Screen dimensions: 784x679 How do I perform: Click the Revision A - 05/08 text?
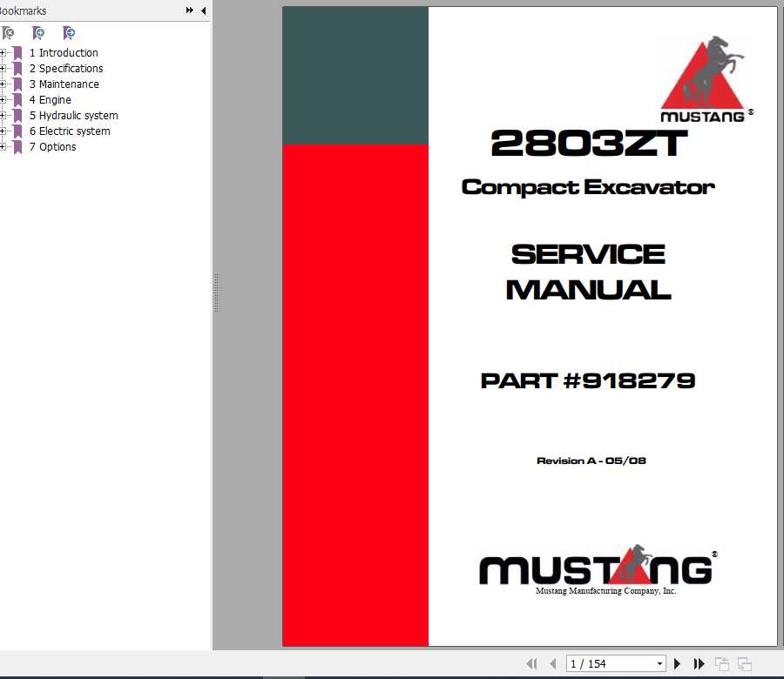[x=591, y=461]
